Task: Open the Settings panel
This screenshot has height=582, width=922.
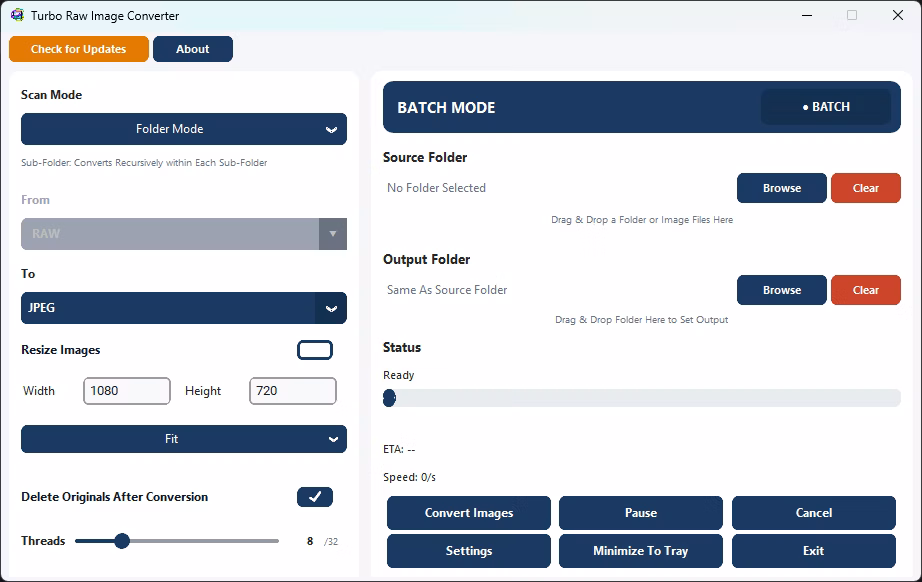Action: [469, 551]
